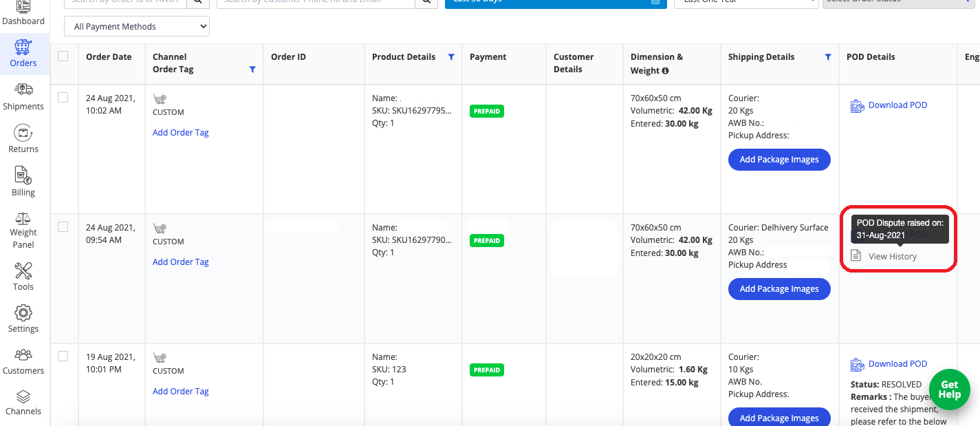The image size is (980, 426).
Task: Select all orders with the header checkbox
Action: [x=63, y=56]
